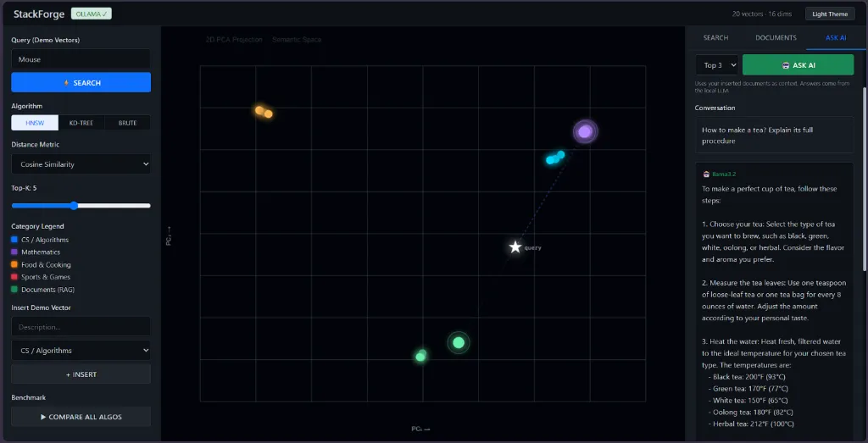Screen dimensions: 868x443
Task: Click the highlighted purple Mathematics point
Action: coord(585,131)
